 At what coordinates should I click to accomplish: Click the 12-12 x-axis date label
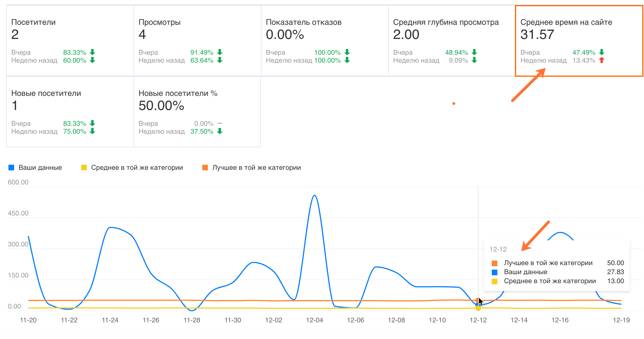[x=478, y=320]
